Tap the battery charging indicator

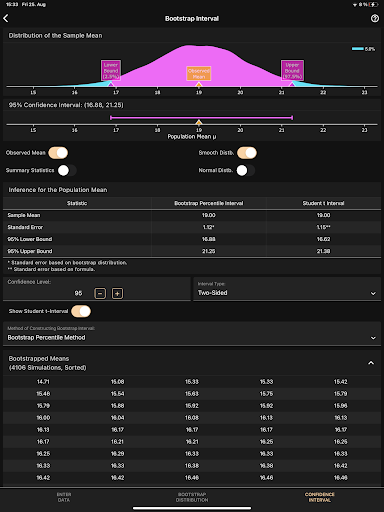373,5
